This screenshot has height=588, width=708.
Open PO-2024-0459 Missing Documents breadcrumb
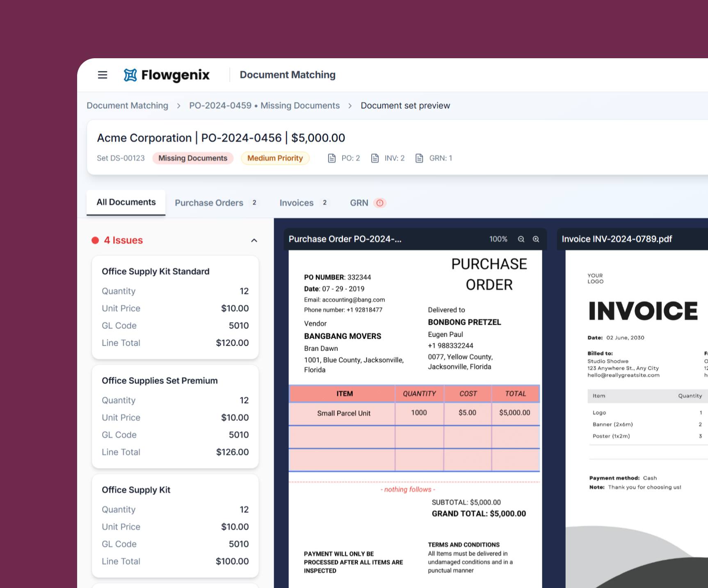pos(264,105)
